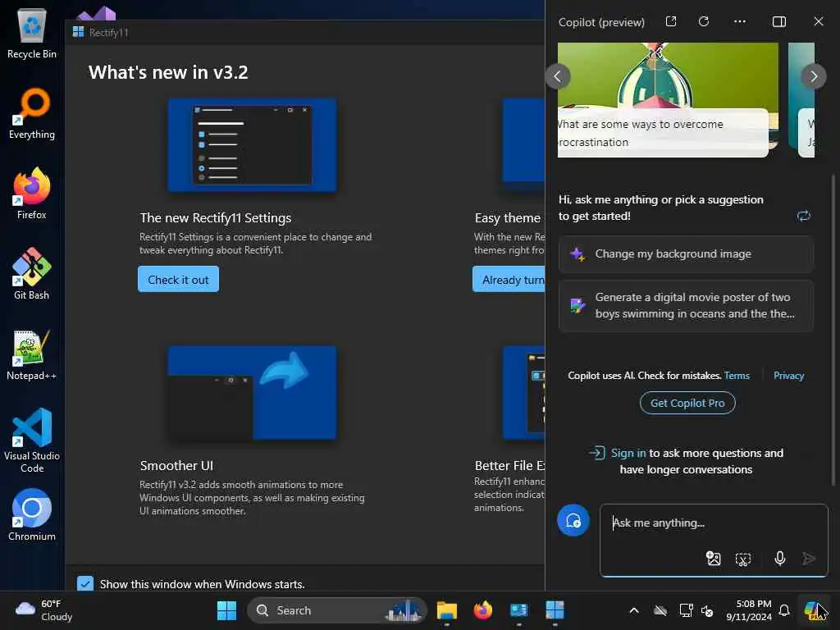
Task: Click the muted volume tray icon
Action: pos(707,610)
